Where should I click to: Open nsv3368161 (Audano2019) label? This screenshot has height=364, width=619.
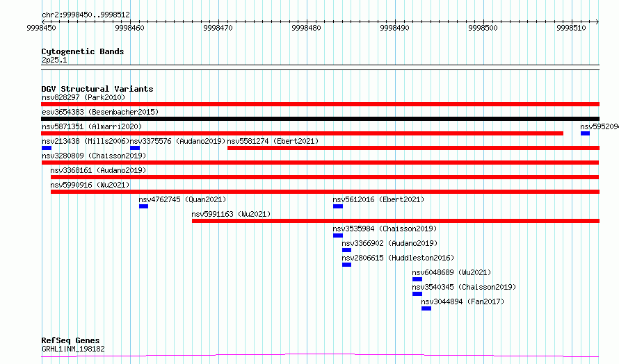point(98,170)
